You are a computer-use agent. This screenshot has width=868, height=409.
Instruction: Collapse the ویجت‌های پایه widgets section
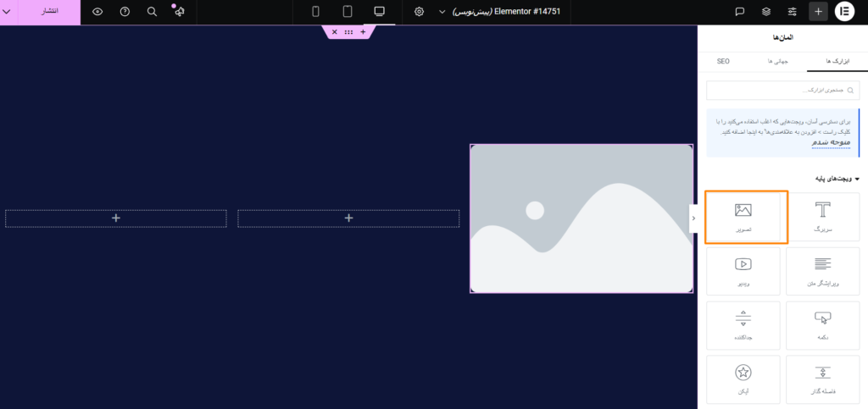coord(856,179)
